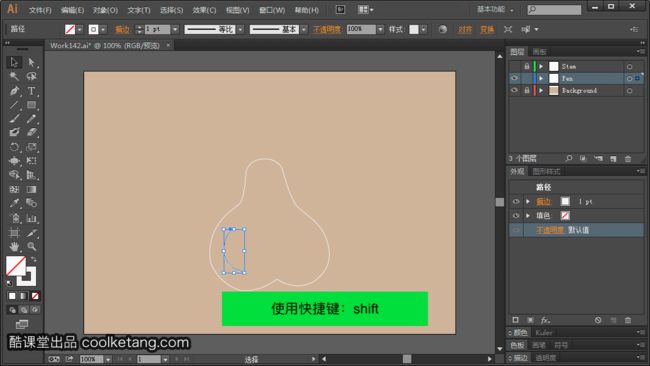This screenshot has width=650, height=366.
Task: Click the create new layer icon
Action: 613,158
